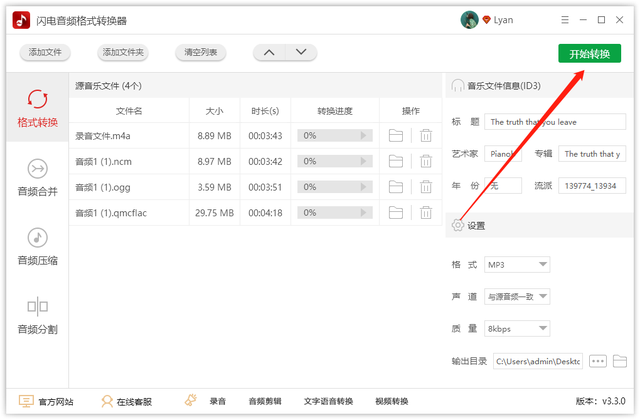Open the hamburger menu in title bar
Viewport: 640px width, 420px height.
point(564,20)
